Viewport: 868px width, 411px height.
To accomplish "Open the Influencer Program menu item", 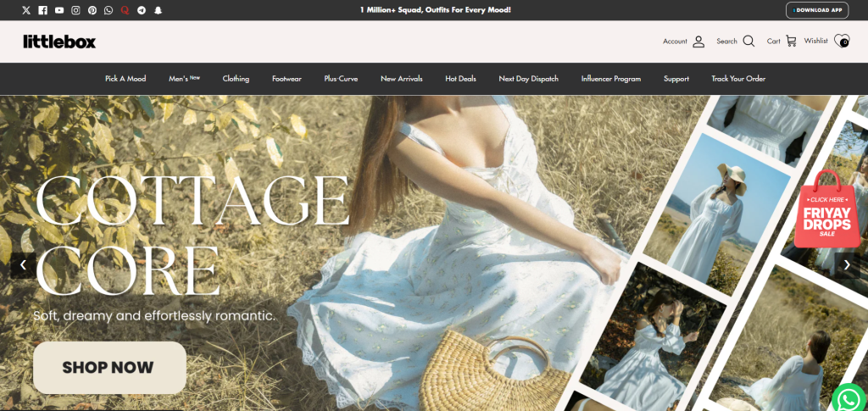I will coord(611,79).
